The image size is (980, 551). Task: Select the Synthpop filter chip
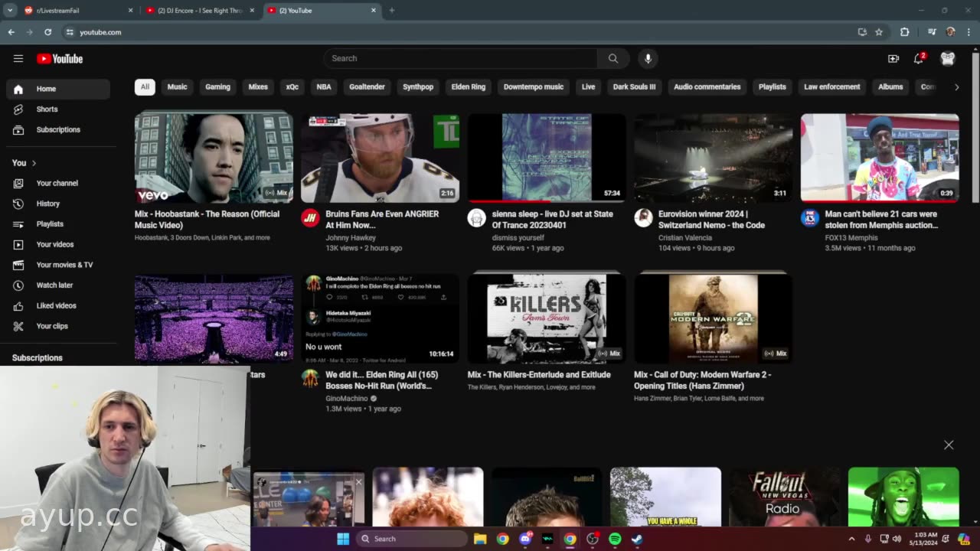click(418, 87)
